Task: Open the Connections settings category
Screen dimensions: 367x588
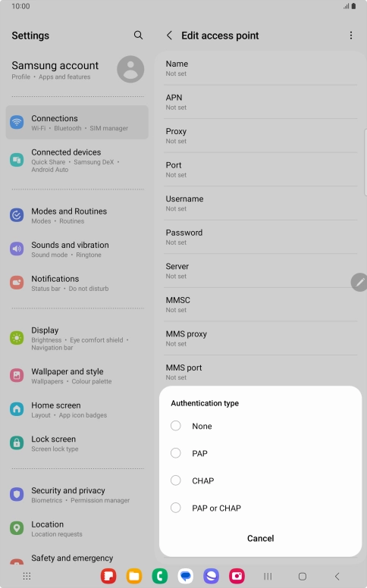Action: pos(77,123)
